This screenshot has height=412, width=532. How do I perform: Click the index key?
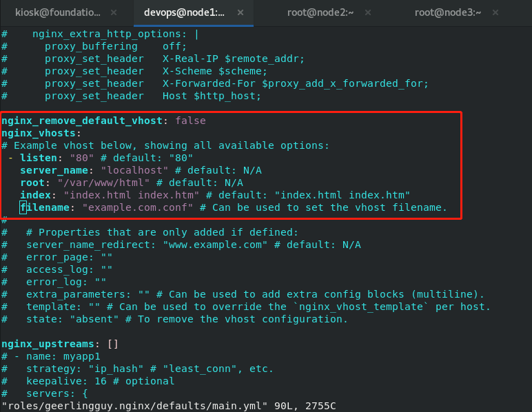pyautogui.click(x=35, y=195)
